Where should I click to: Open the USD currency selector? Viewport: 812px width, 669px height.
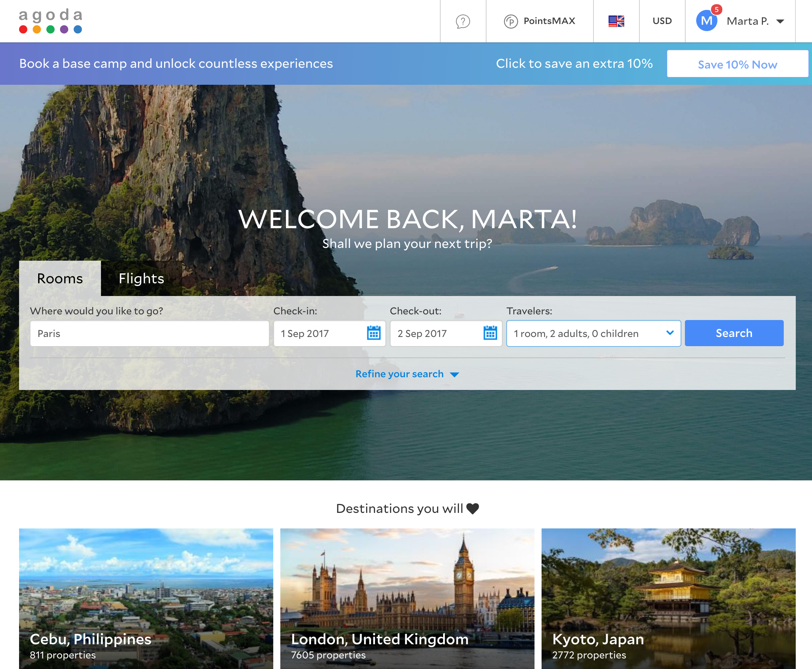(662, 21)
